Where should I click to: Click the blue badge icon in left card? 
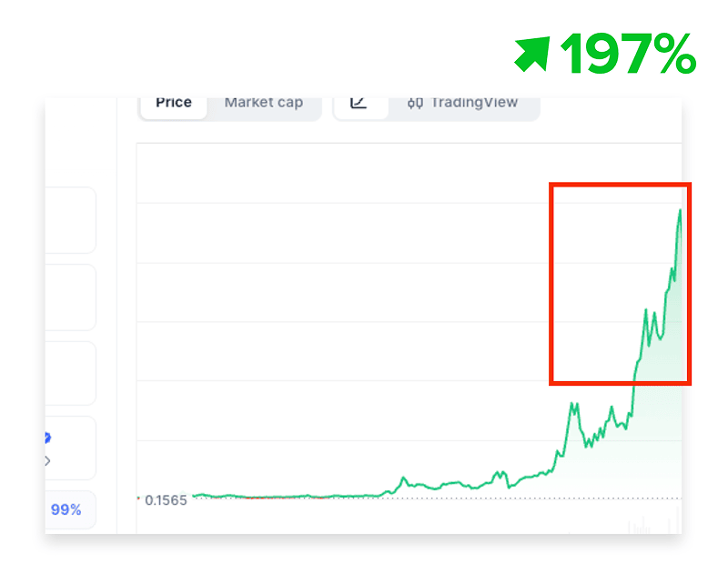coord(47,438)
